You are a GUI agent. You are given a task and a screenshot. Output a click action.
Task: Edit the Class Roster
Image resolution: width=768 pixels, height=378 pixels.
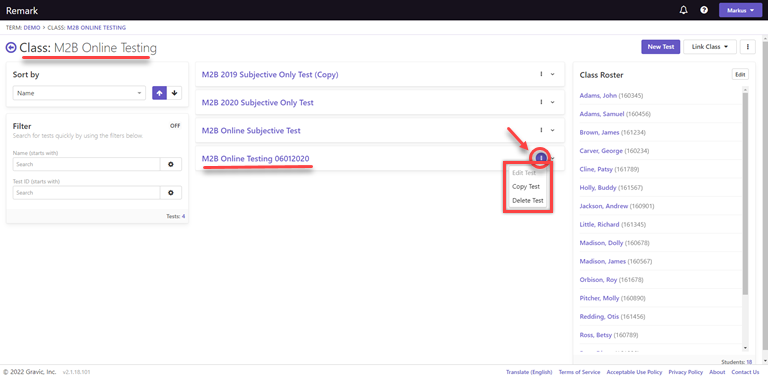(x=740, y=74)
